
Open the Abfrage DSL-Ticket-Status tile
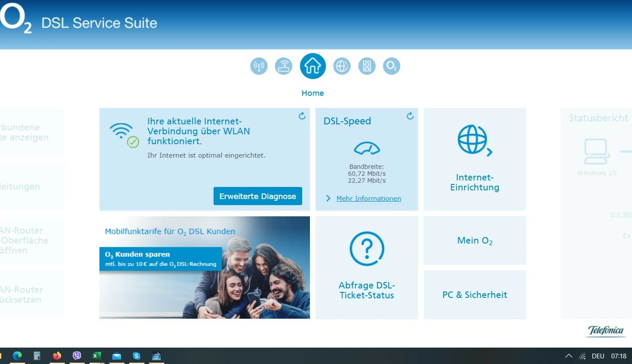[367, 268]
